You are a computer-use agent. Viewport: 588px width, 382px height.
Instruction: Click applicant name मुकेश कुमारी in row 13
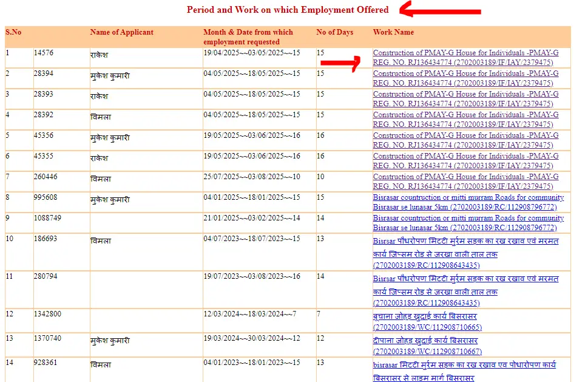110,341
